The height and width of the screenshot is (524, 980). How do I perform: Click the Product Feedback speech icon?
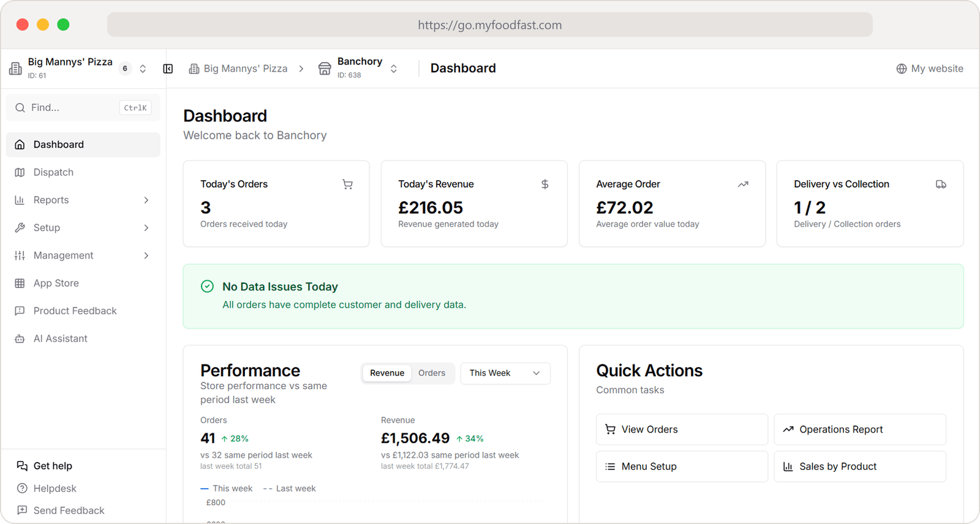pos(20,311)
